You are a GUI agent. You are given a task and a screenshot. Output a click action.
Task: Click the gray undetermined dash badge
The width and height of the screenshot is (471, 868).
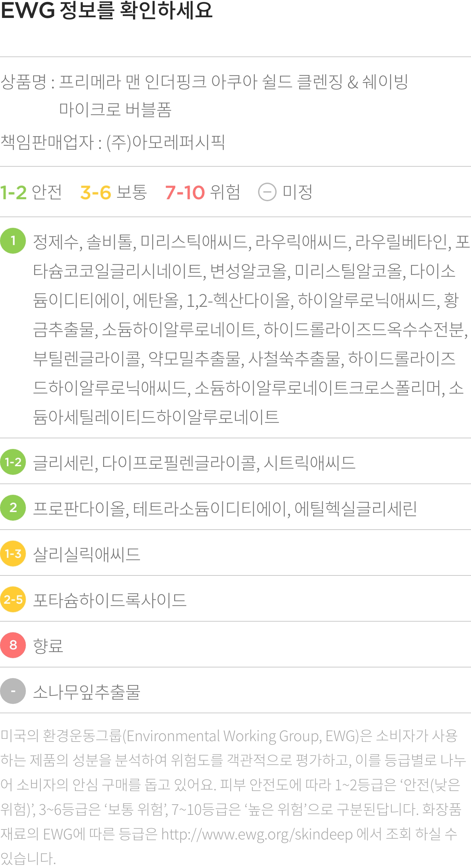pos(13,691)
